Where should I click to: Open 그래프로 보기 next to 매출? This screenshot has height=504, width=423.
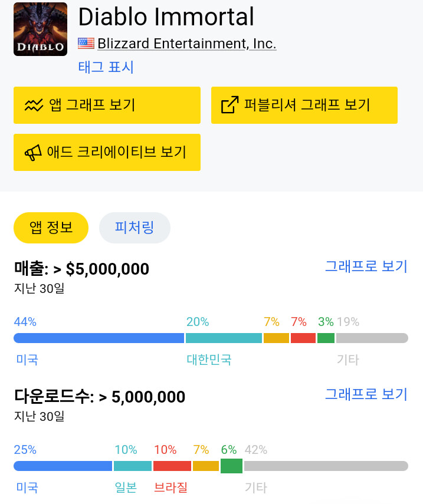point(366,266)
